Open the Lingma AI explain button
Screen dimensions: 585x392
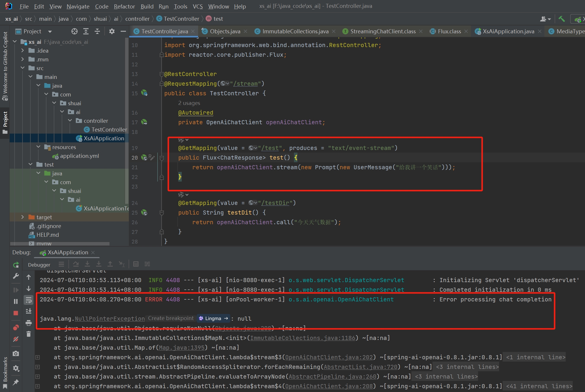coord(213,318)
